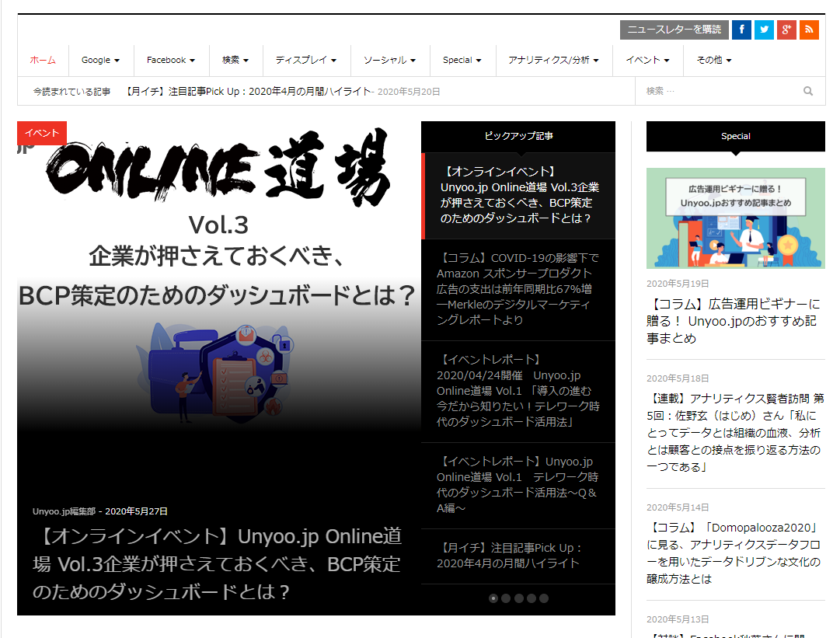Select the first carousel pagination dot
This screenshot has height=638, width=840.
493,598
